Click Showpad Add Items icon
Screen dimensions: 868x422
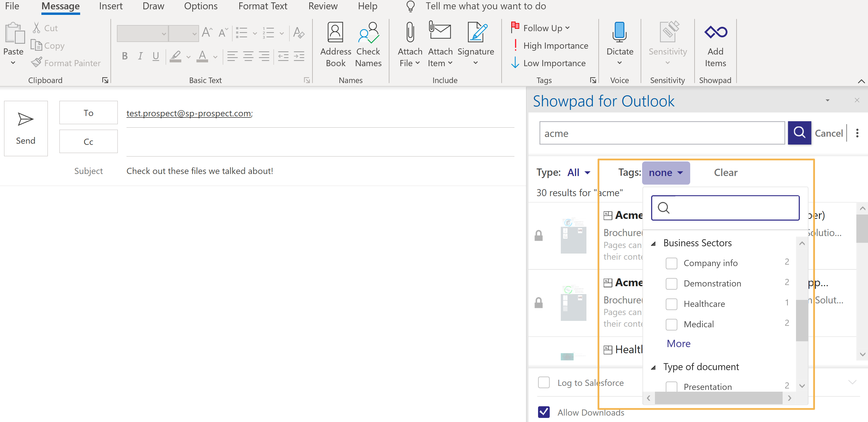[x=715, y=32]
